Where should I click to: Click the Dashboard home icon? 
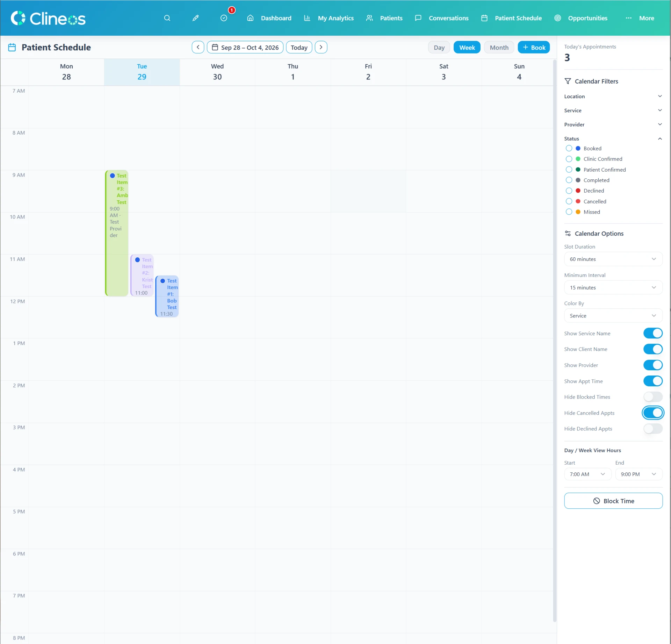coord(250,18)
